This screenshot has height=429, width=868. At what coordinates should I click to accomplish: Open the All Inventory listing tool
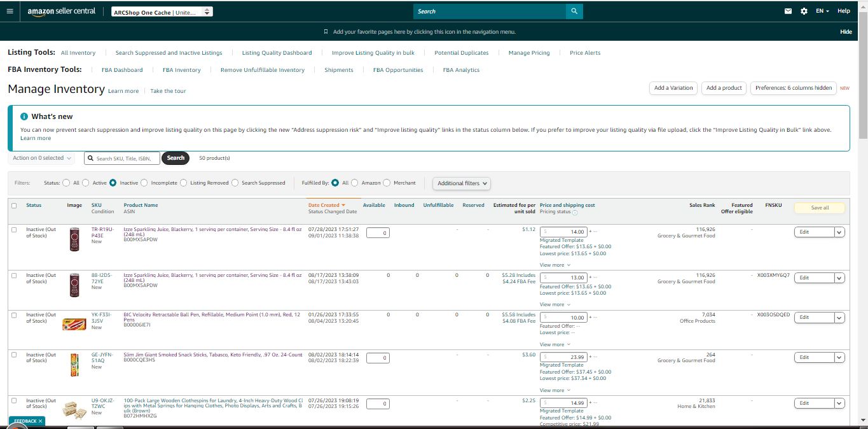78,53
